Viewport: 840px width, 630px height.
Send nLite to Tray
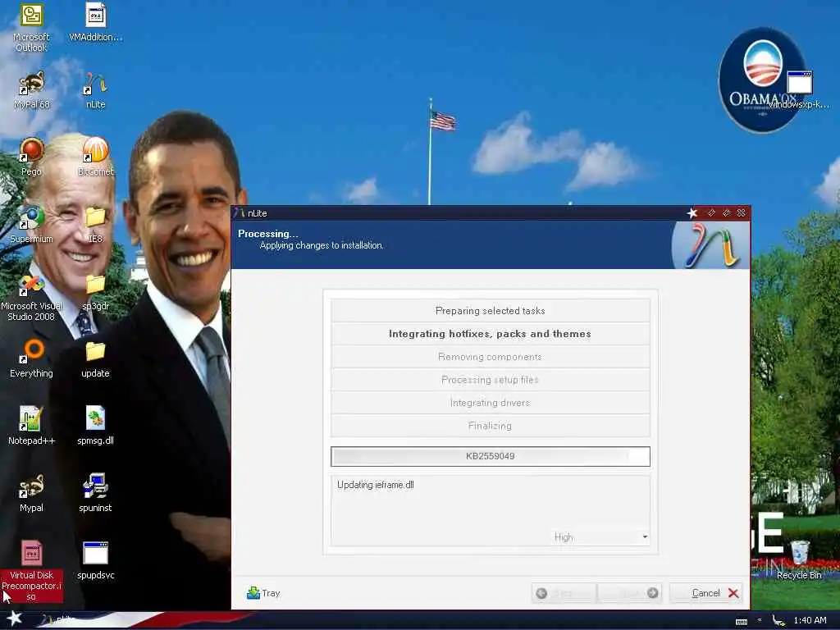(263, 593)
